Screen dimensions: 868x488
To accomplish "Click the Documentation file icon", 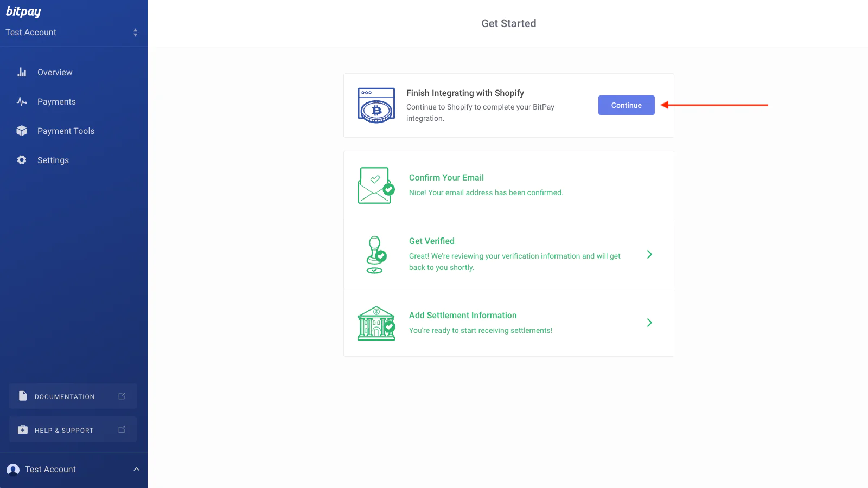I will (23, 396).
